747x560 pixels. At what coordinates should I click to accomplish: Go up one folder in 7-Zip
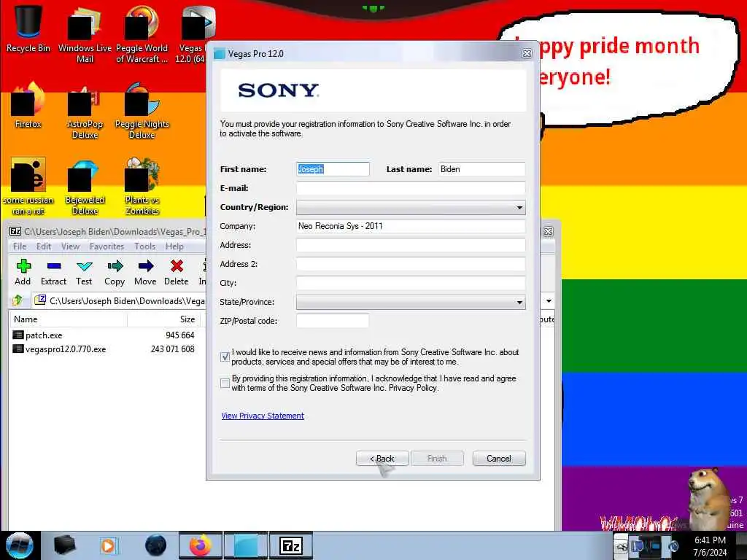coord(18,300)
